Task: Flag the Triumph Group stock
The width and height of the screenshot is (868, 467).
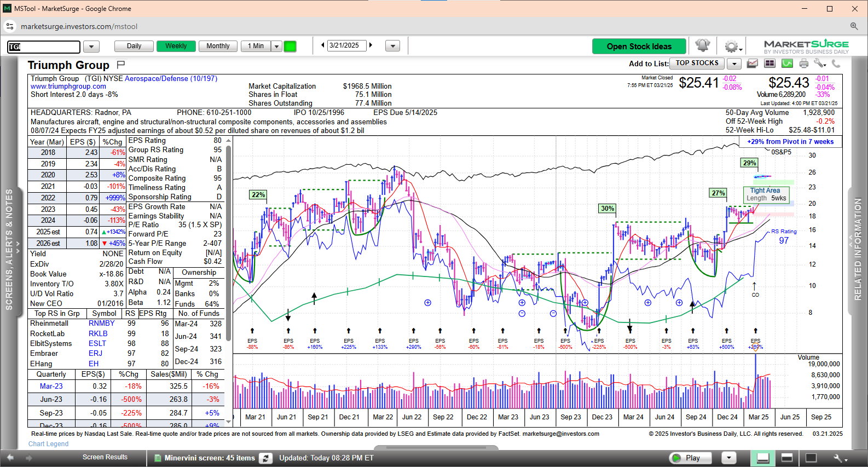Action: pyautogui.click(x=121, y=65)
